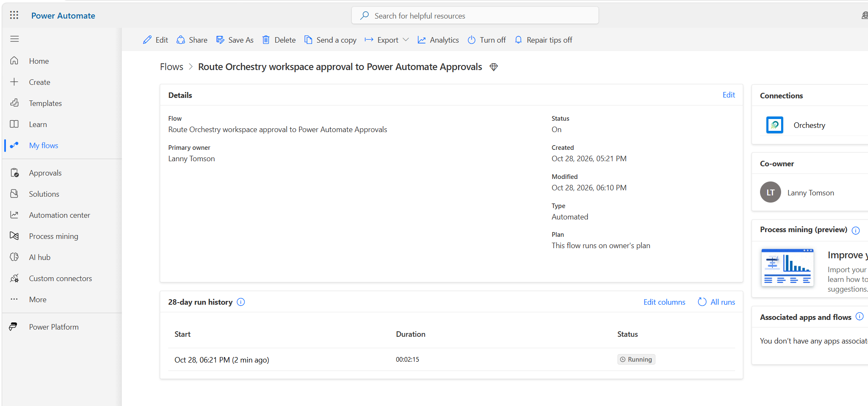868x406 pixels.
Task: Click Associated apps and flows info icon
Action: point(860,317)
